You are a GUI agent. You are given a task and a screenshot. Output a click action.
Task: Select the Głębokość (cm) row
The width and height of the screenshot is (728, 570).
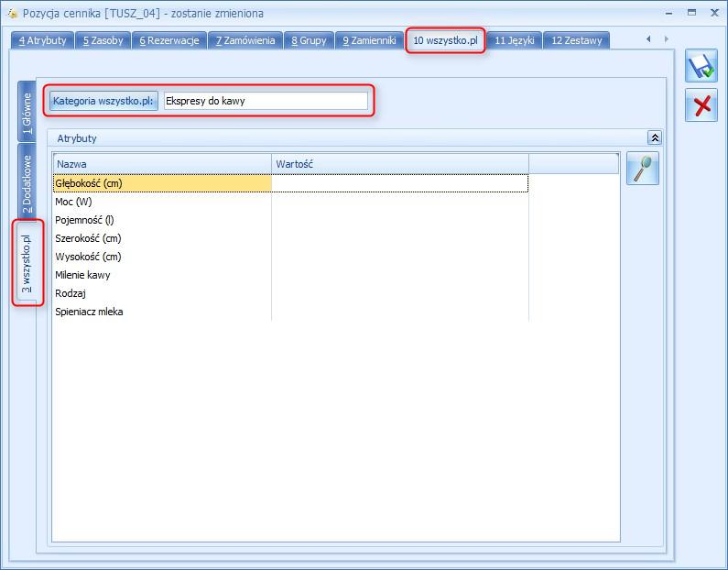click(290, 183)
